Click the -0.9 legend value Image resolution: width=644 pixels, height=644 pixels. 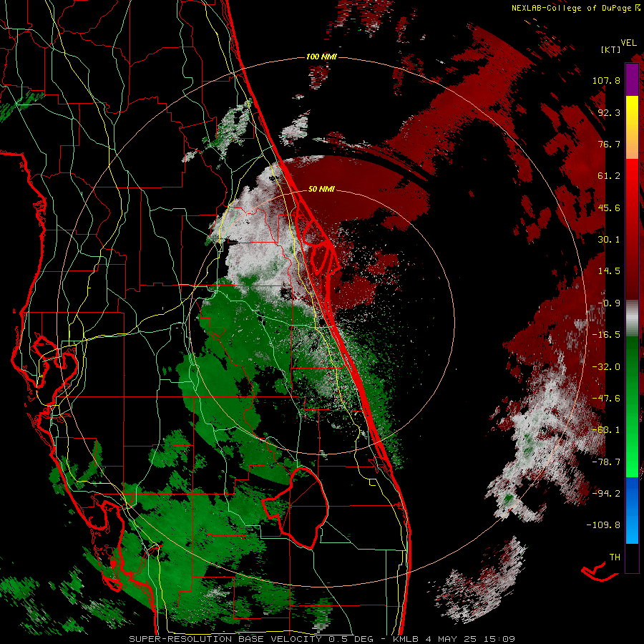coord(609,303)
